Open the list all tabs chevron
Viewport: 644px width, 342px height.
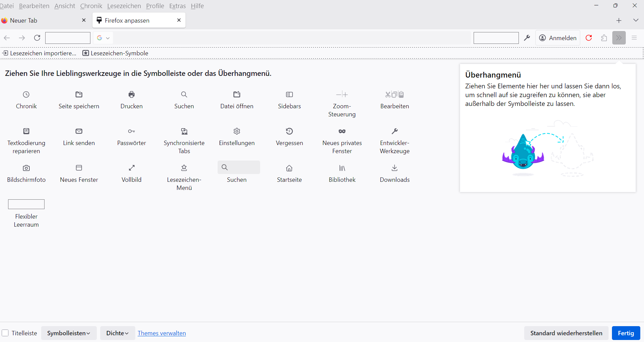(x=636, y=20)
